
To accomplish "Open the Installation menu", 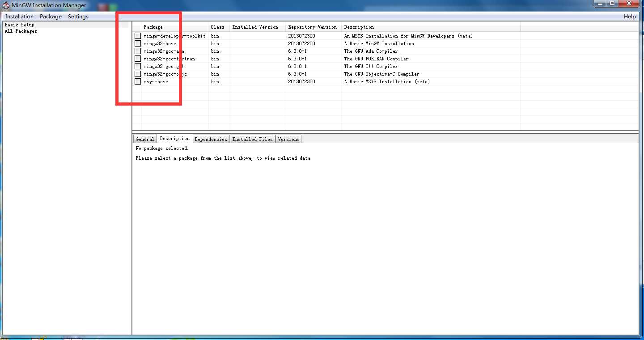I will tap(19, 17).
